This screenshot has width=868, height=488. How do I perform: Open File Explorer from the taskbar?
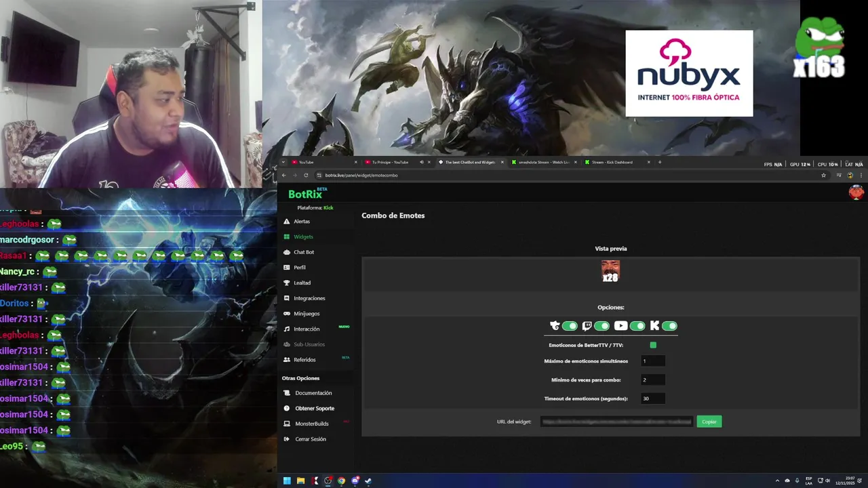(300, 481)
